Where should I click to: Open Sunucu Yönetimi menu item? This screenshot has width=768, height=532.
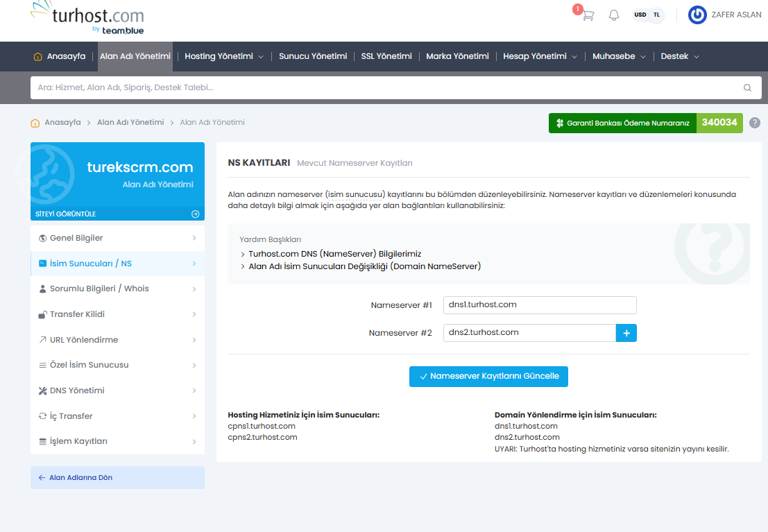pos(313,56)
